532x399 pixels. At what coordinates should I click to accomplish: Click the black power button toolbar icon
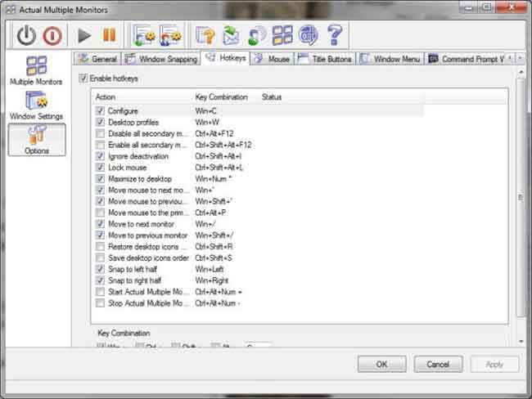tap(26, 35)
